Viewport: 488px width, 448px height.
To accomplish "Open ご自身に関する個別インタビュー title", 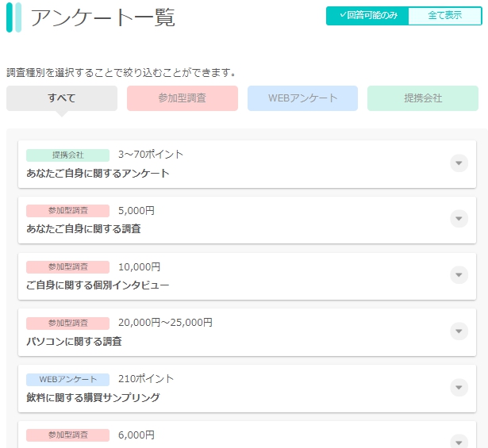I will pos(98,285).
